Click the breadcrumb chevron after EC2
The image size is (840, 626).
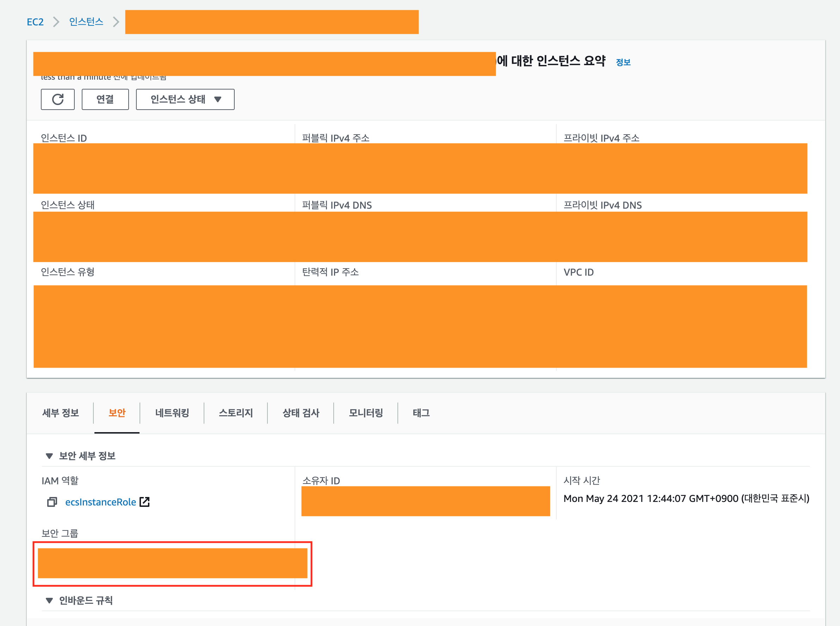tap(56, 22)
